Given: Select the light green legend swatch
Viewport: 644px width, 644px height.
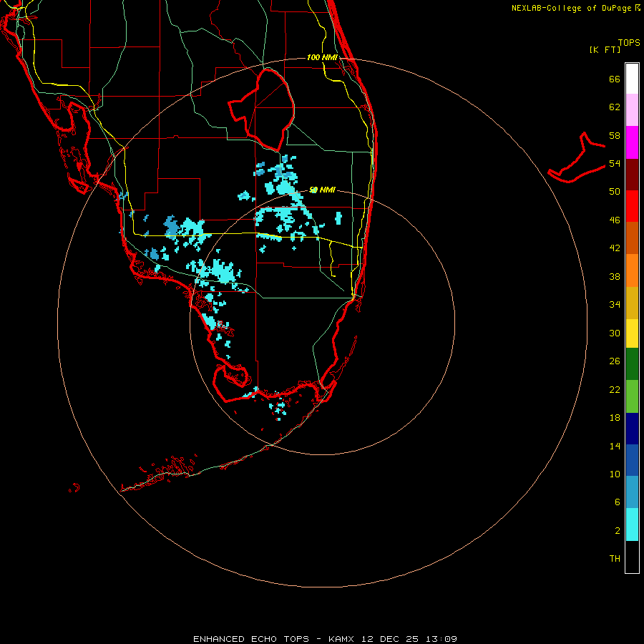Looking at the screenshot, I should click(x=632, y=396).
